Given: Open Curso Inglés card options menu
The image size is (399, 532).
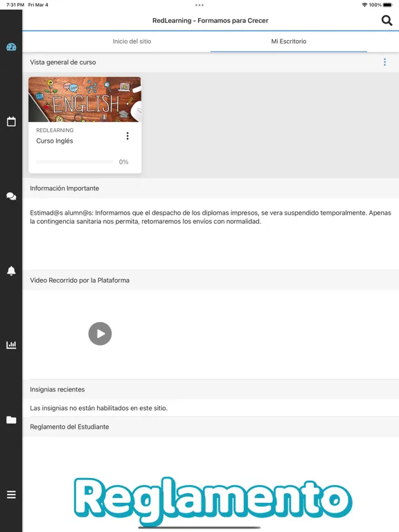Looking at the screenshot, I should [x=127, y=136].
